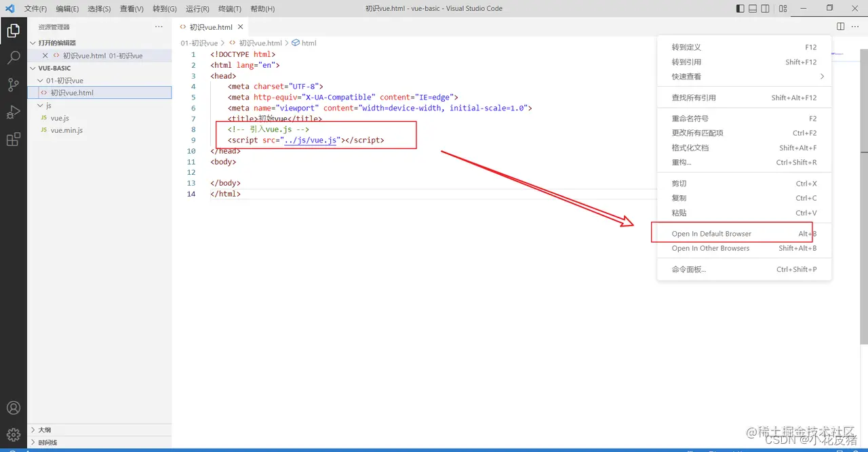Open 初识vue.html in the file tree
This screenshot has width=868, height=452.
(x=100, y=93)
